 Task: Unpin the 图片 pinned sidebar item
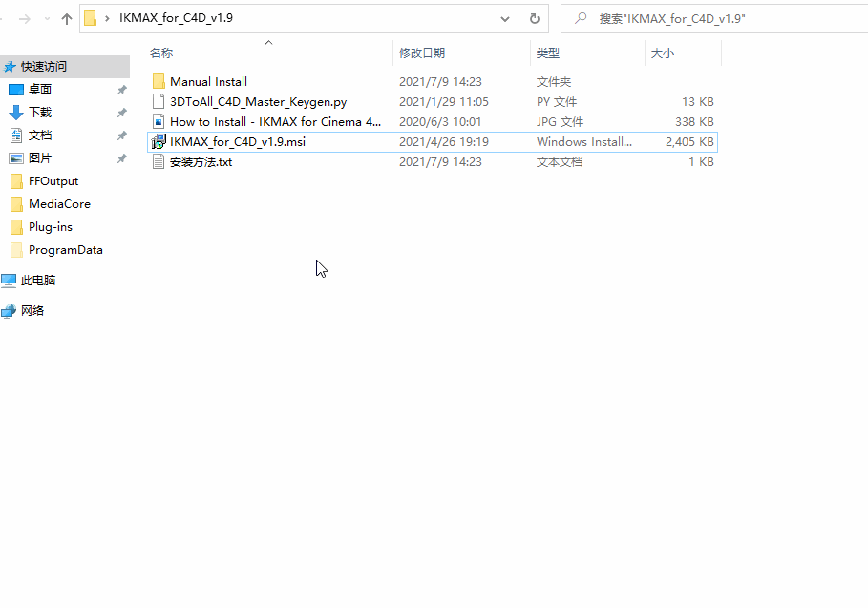pos(122,157)
